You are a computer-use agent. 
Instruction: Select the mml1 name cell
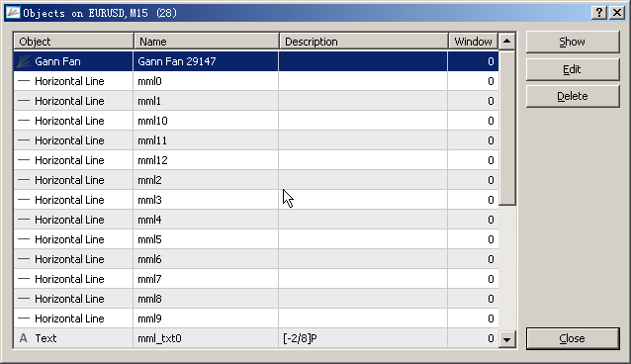click(x=206, y=101)
